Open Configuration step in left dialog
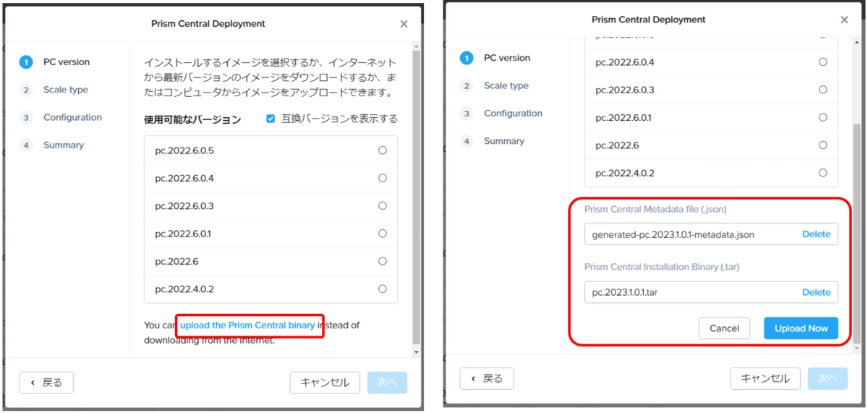 coord(61,117)
